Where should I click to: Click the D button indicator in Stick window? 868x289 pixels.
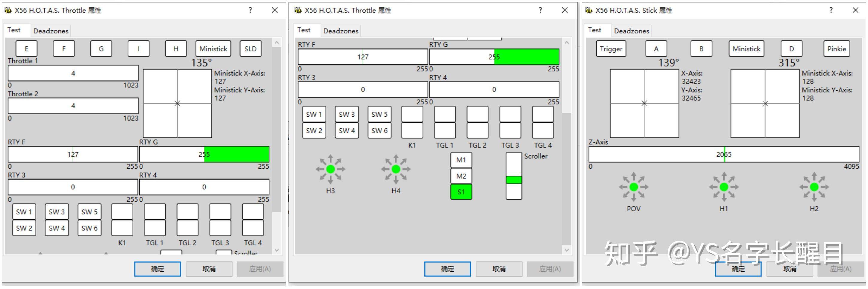792,49
